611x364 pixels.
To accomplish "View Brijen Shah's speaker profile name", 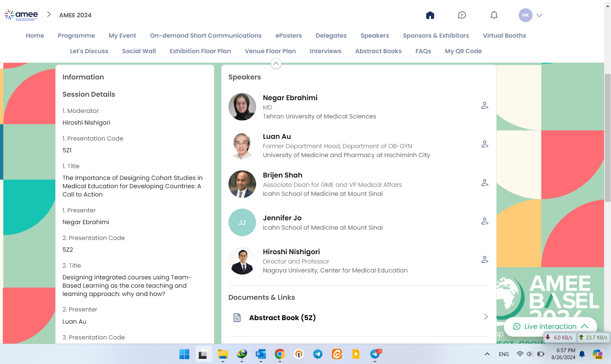I will 282,175.
